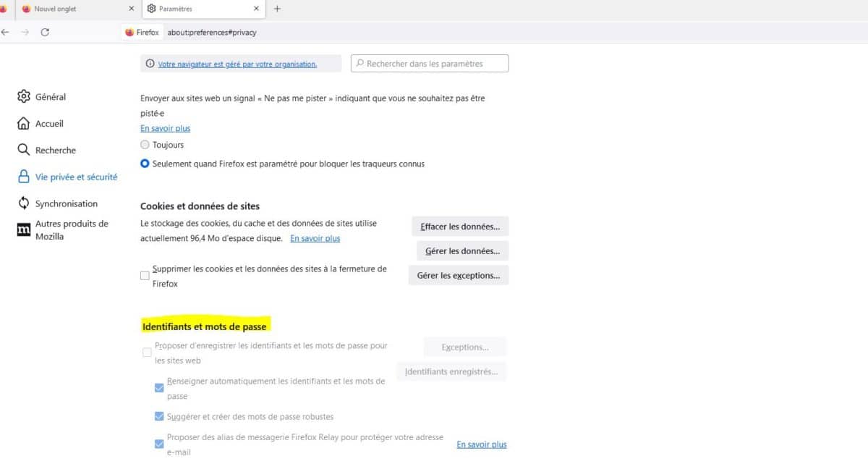
Task: Reload the page with the refresh icon
Action: tap(45, 33)
